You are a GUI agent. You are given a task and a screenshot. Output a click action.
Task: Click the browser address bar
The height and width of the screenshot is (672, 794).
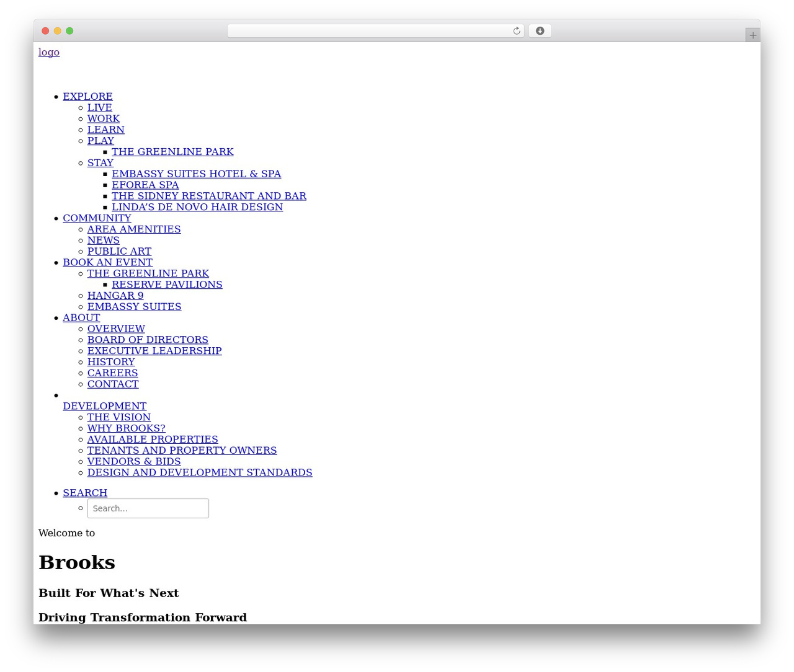375,31
